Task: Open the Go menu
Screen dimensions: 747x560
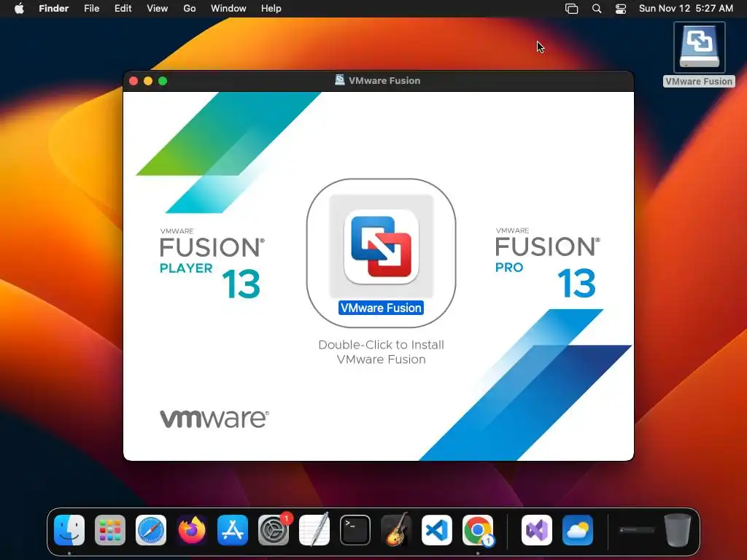Action: click(x=190, y=9)
